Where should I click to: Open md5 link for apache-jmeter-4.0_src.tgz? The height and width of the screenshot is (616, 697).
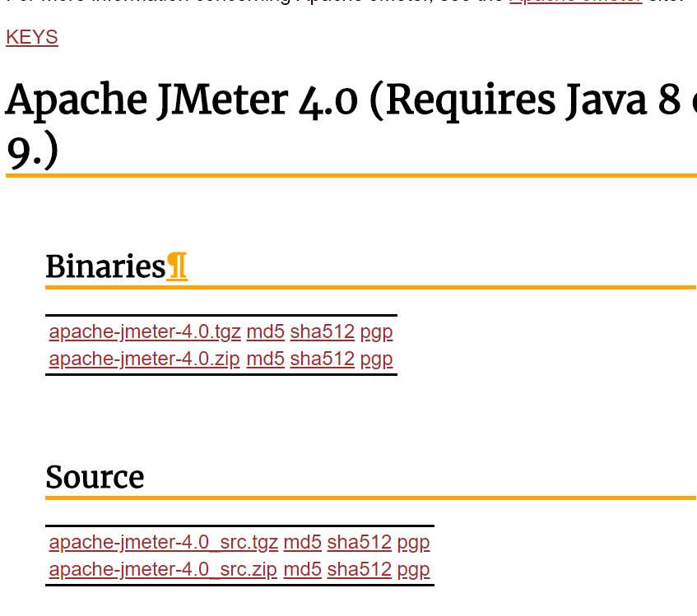coord(302,543)
